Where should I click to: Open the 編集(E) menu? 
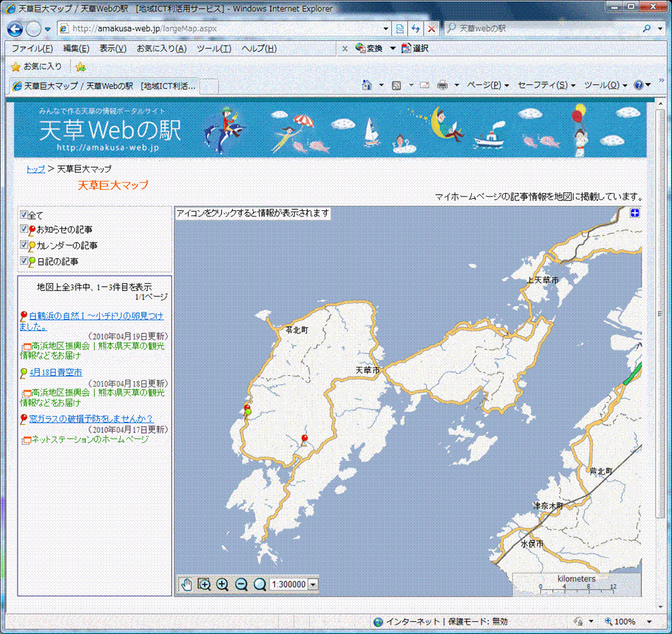[76, 48]
